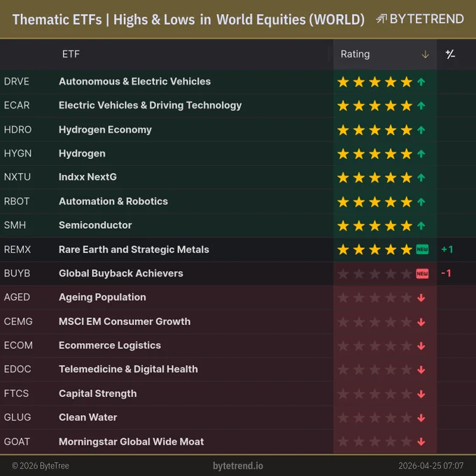This screenshot has height=476, width=476.
Task: Click the BUYB ticker symbol
Action: click(x=17, y=273)
